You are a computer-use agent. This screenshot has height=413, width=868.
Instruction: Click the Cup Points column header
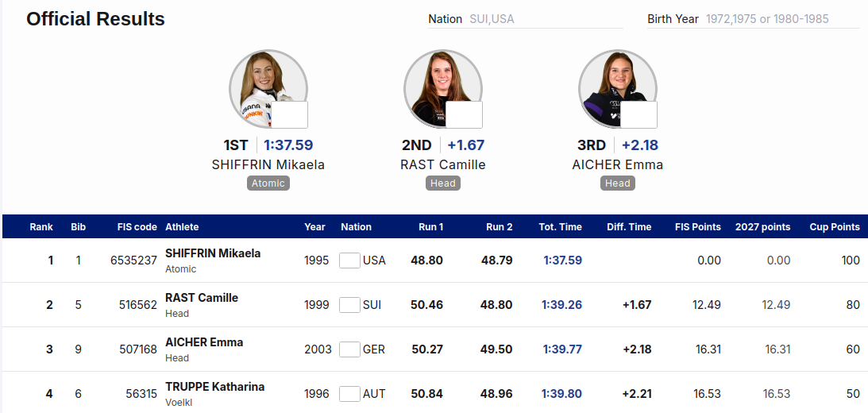coord(835,227)
